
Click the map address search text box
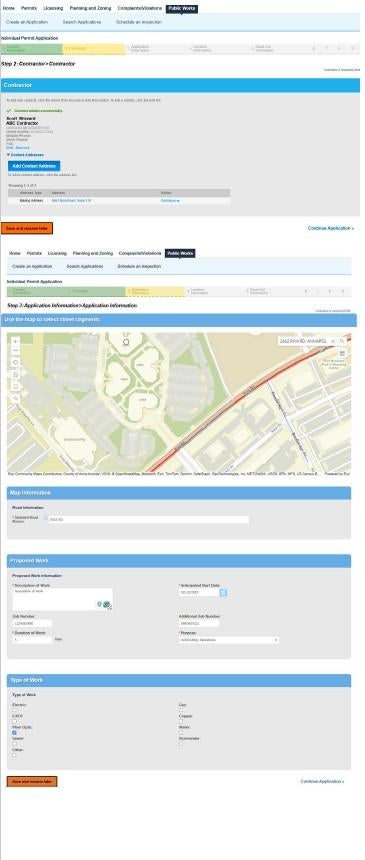coord(303,341)
